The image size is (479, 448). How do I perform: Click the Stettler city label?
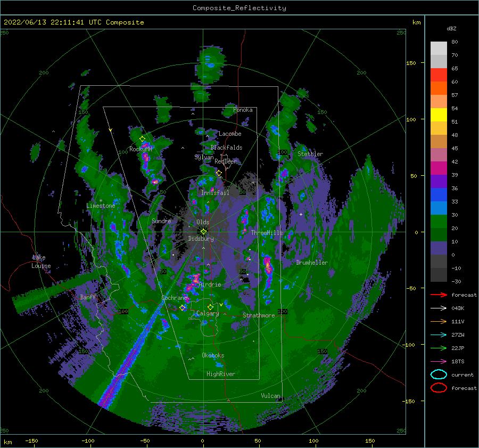click(x=310, y=154)
